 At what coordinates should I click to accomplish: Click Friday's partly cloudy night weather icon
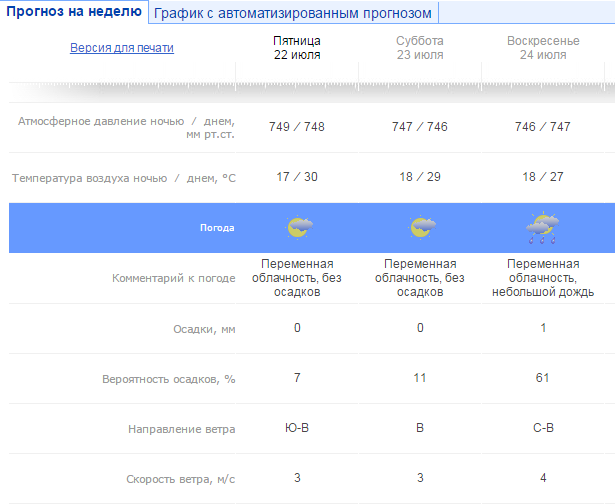point(298,228)
